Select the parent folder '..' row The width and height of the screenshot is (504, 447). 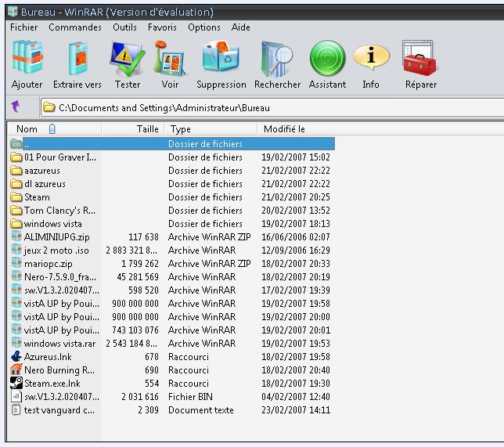pos(172,144)
